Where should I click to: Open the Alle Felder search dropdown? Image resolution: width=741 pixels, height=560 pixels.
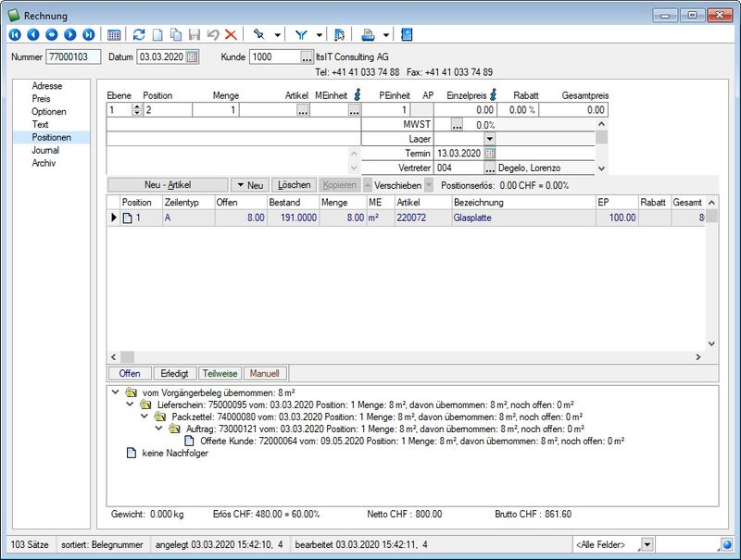coord(647,544)
